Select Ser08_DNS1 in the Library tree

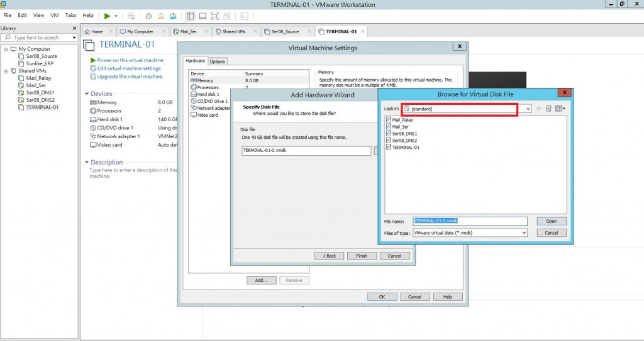point(40,93)
